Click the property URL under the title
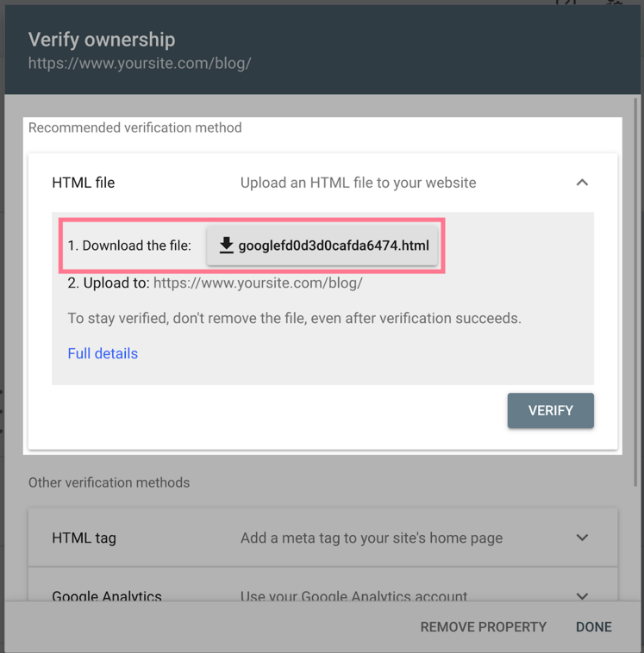The width and height of the screenshot is (644, 653). (x=140, y=64)
